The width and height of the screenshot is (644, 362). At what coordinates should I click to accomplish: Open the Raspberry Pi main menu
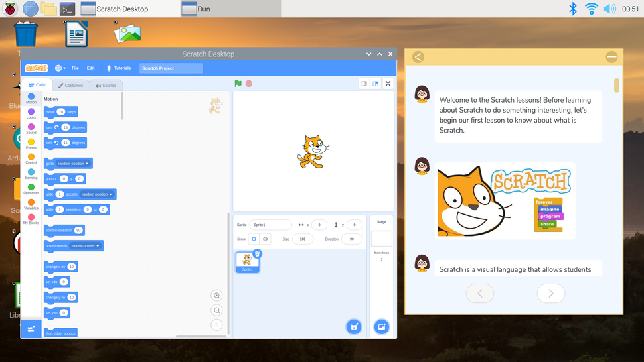(10, 9)
